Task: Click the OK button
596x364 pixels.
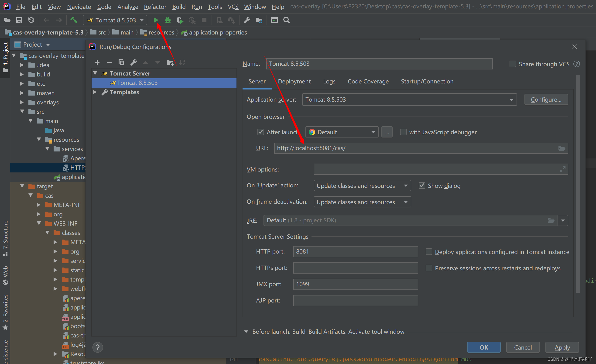Action: tap(484, 347)
